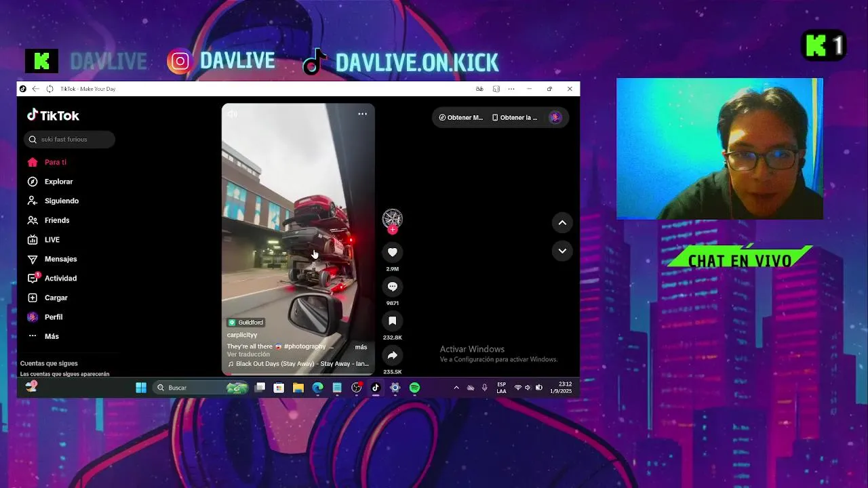Click the 'Obtener la ...' app button
This screenshot has height=488, width=868.
[515, 117]
